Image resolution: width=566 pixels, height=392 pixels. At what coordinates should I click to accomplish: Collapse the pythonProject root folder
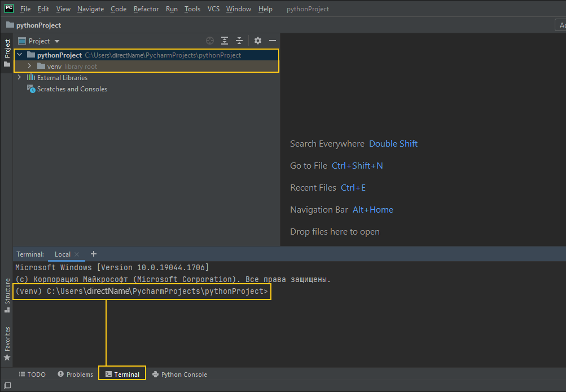pos(20,55)
